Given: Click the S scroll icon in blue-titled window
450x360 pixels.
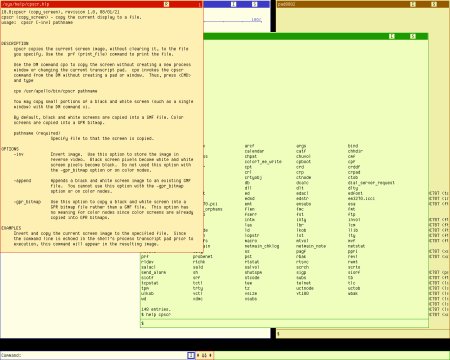Looking at the screenshot, I should 255,4.
